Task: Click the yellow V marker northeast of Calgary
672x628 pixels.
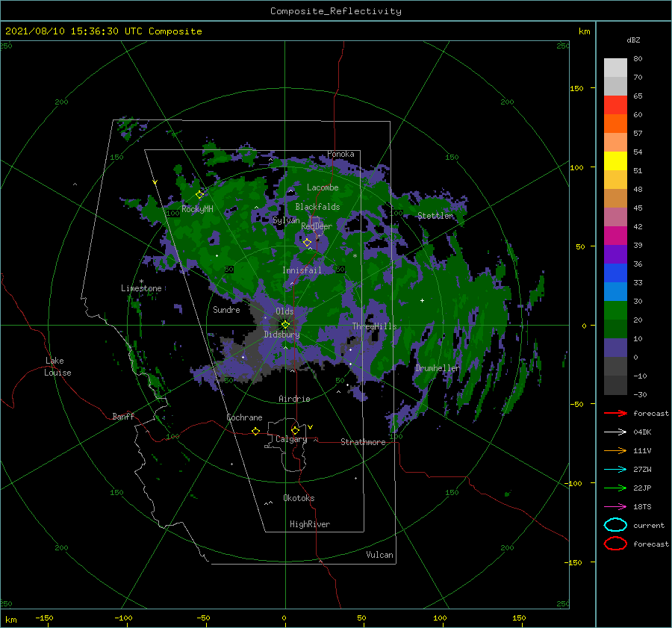Action: [311, 427]
